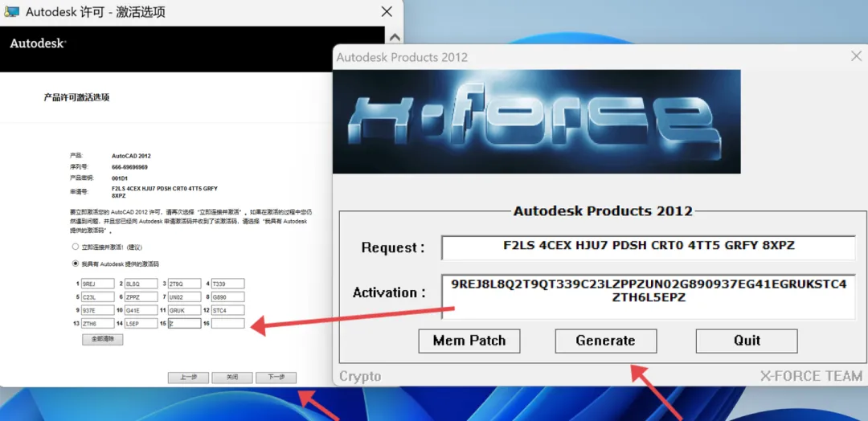
Task: Click the Autodesk logo in the black header
Action: [x=38, y=43]
